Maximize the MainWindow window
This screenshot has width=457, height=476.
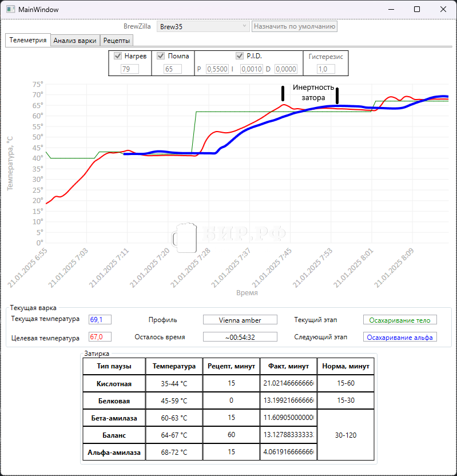[x=417, y=10]
